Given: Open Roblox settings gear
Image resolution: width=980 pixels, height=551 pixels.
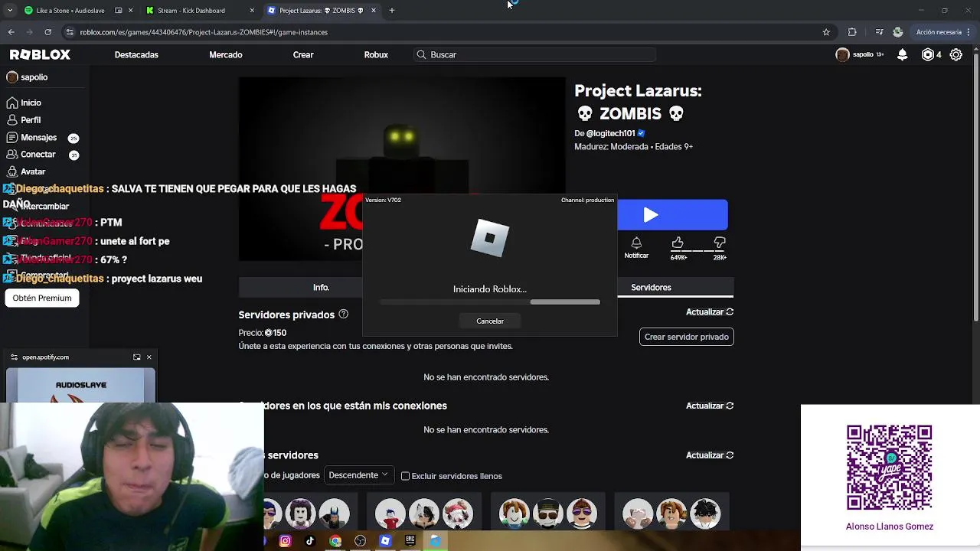Looking at the screenshot, I should coord(956,54).
